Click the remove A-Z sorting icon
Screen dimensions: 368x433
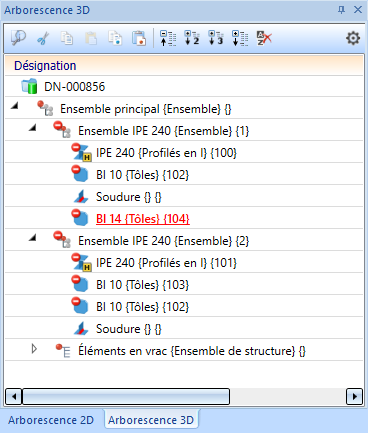click(x=264, y=38)
